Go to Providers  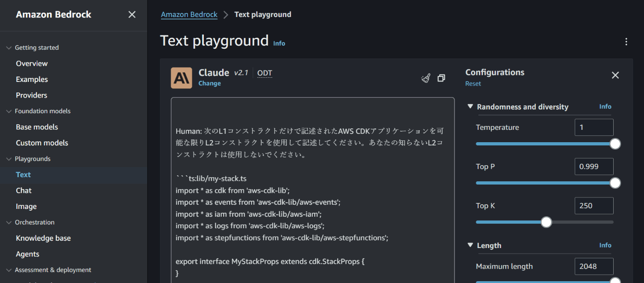pyautogui.click(x=31, y=95)
